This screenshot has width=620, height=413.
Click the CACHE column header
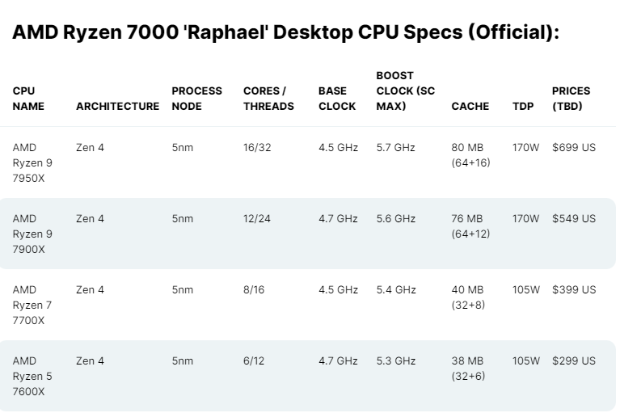[x=470, y=106]
